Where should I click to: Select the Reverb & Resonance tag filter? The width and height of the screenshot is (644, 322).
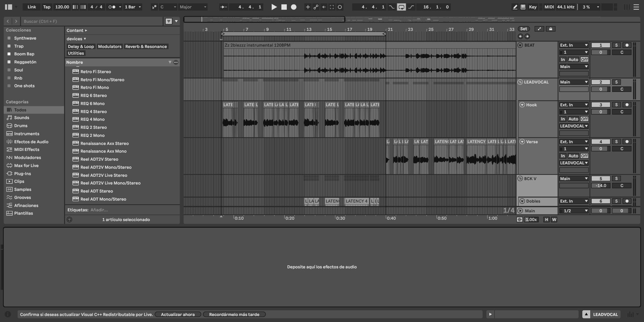coord(146,47)
